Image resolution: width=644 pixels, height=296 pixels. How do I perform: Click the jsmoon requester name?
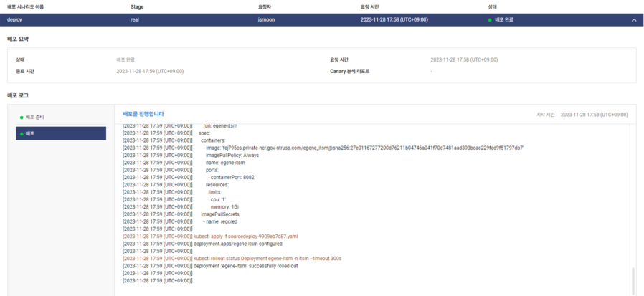[266, 20]
